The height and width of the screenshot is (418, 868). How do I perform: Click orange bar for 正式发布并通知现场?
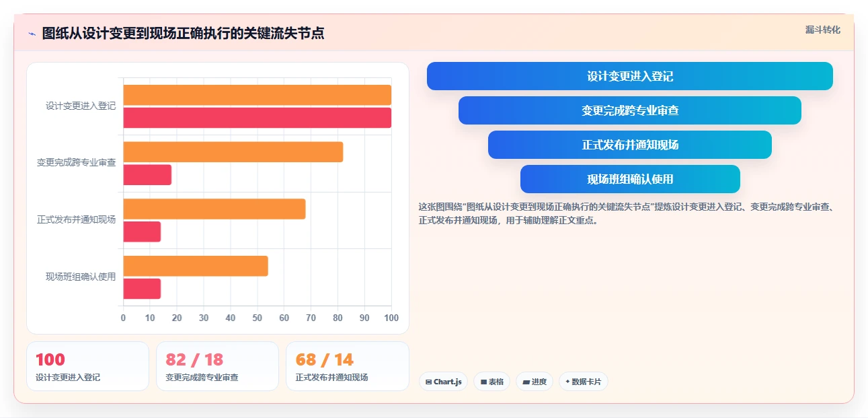click(x=214, y=209)
